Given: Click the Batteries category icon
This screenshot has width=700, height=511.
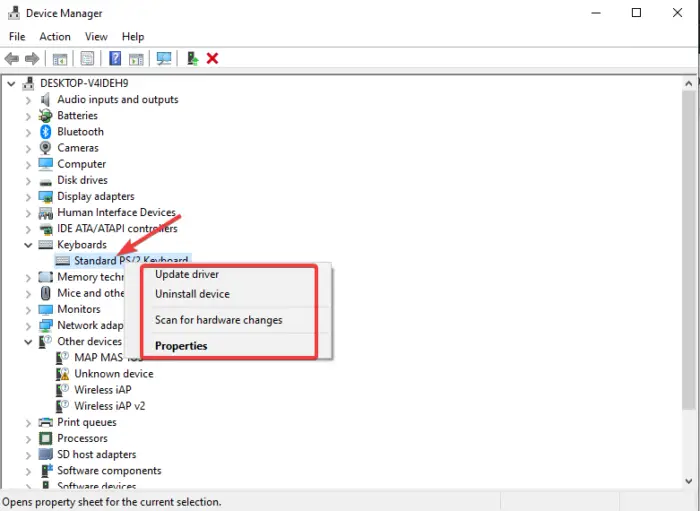Looking at the screenshot, I should pos(46,116).
